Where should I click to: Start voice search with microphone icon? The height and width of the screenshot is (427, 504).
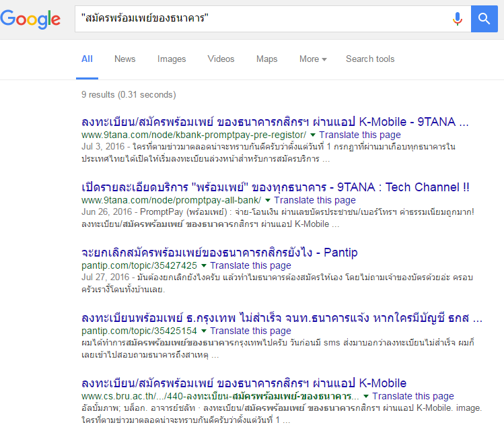[x=457, y=19]
